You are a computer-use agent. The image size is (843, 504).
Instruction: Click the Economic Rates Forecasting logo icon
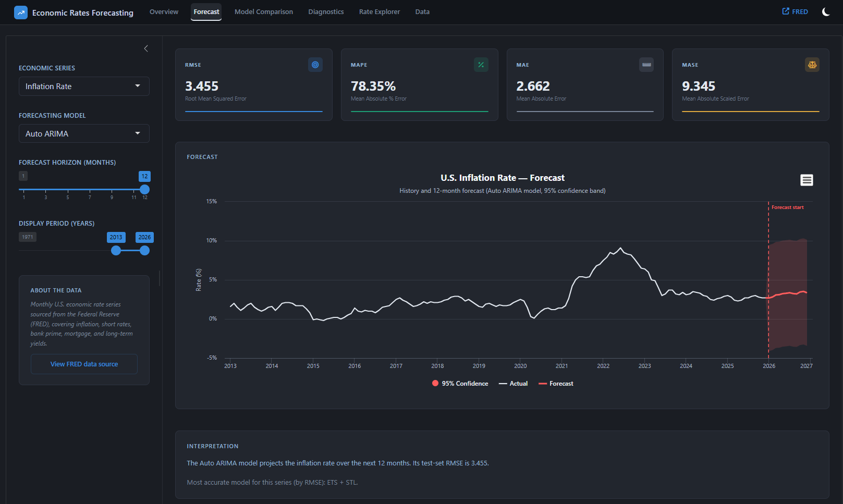[x=21, y=13]
